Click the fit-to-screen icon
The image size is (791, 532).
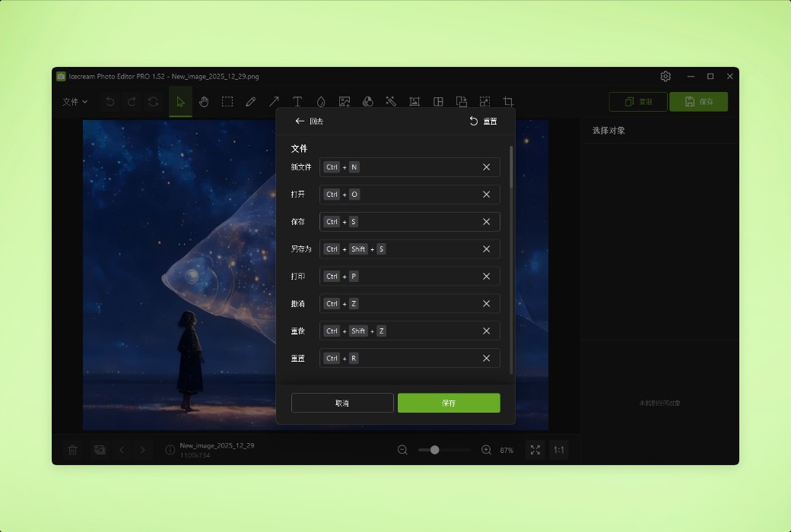point(535,450)
